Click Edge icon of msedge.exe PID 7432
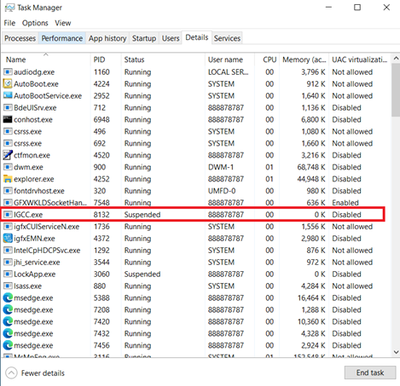The image size is (400, 386). coord(8,333)
